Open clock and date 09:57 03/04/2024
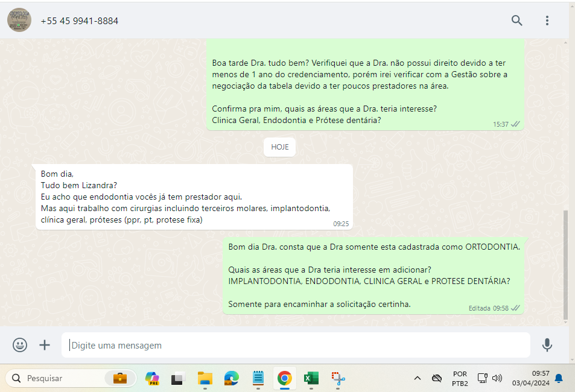This screenshot has width=575, height=392. [x=530, y=378]
